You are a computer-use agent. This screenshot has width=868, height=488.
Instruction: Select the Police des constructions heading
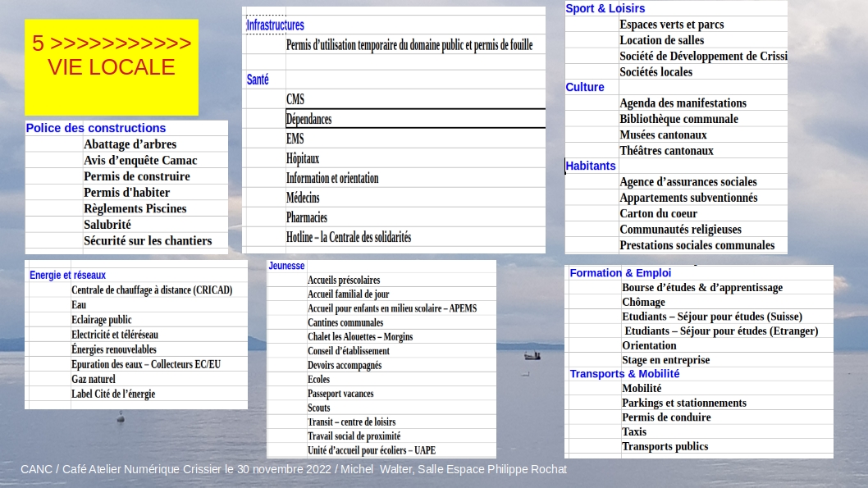point(96,128)
